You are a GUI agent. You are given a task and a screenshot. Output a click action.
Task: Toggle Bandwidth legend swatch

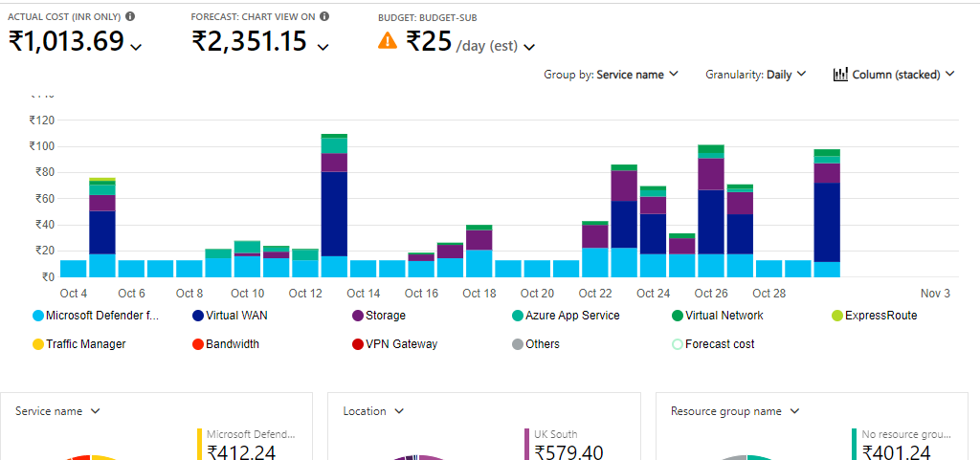click(x=198, y=344)
